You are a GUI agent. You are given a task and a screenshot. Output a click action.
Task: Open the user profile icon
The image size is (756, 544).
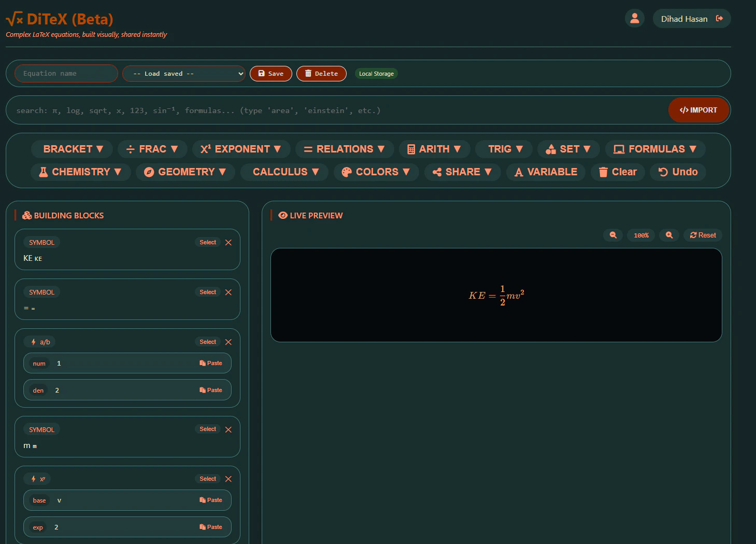click(634, 18)
